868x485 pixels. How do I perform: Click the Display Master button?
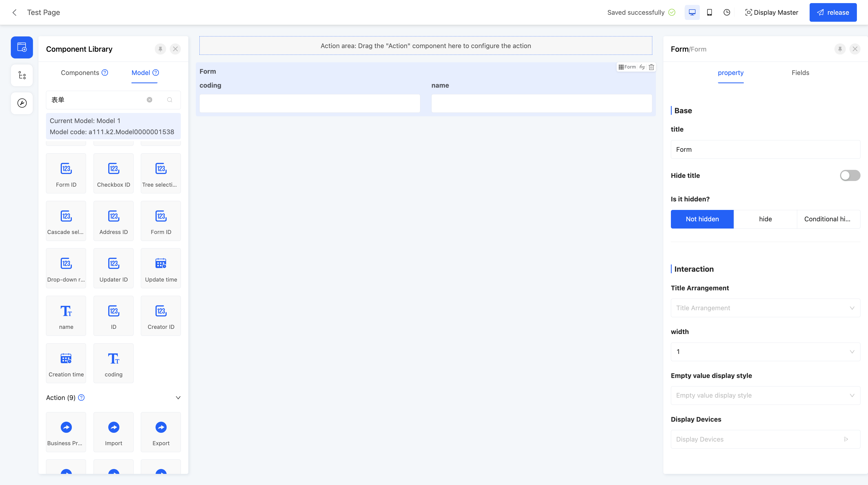pyautogui.click(x=771, y=12)
